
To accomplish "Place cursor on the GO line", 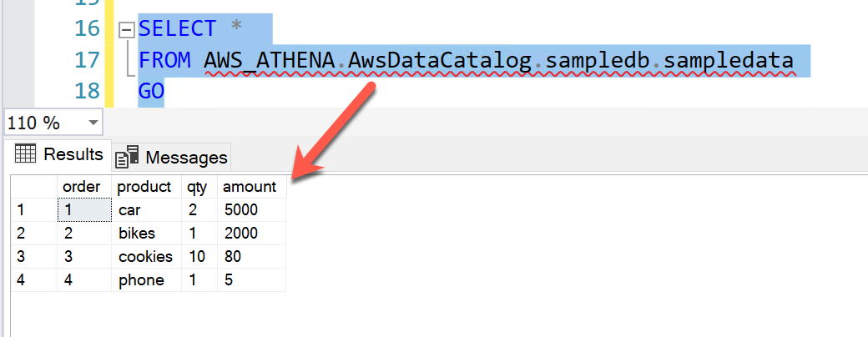I will [x=152, y=91].
